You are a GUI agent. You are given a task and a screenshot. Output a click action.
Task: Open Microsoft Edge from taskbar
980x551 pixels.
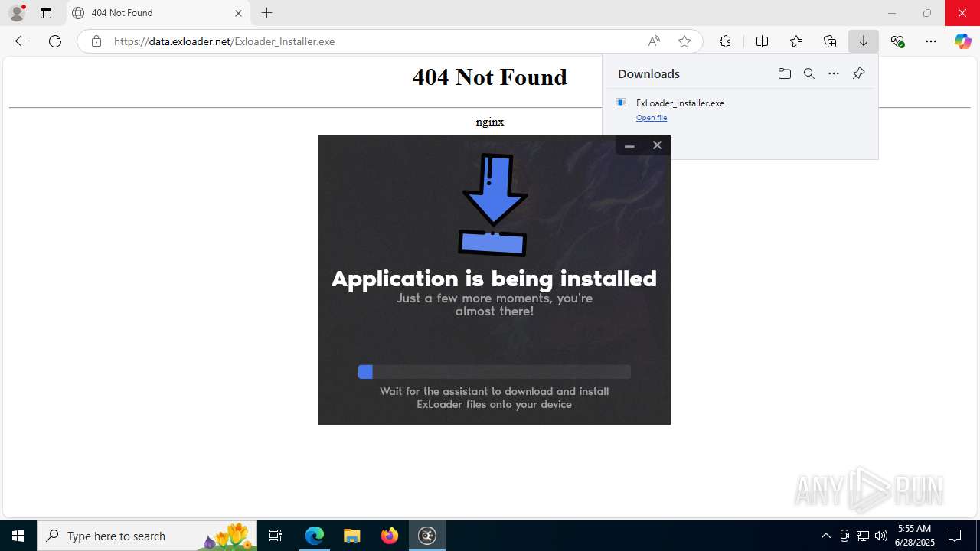point(315,536)
